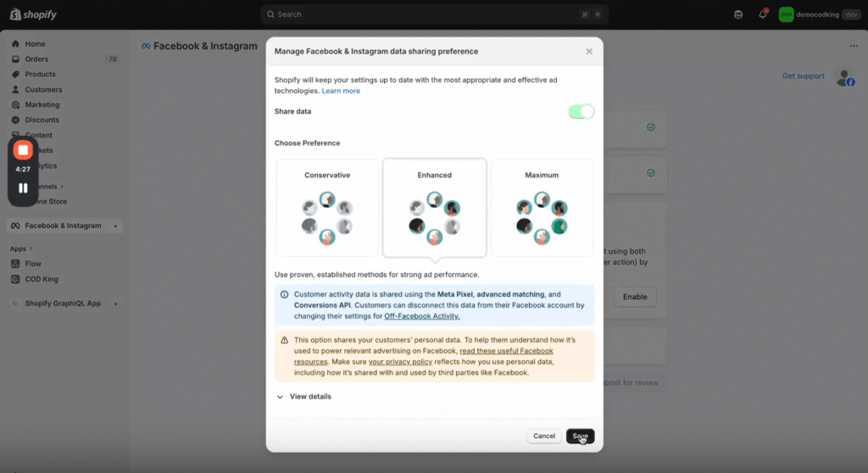
Task: Select the Conservative preference card
Action: tap(327, 208)
